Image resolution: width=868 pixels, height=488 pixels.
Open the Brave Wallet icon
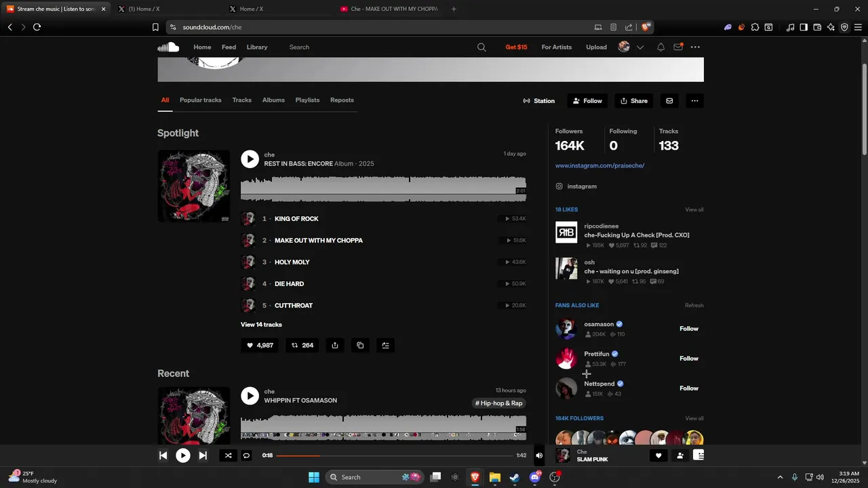point(817,27)
